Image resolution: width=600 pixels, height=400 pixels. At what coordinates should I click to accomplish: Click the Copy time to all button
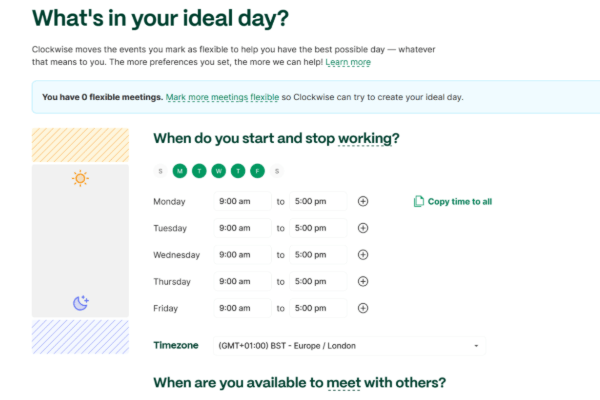pos(459,201)
